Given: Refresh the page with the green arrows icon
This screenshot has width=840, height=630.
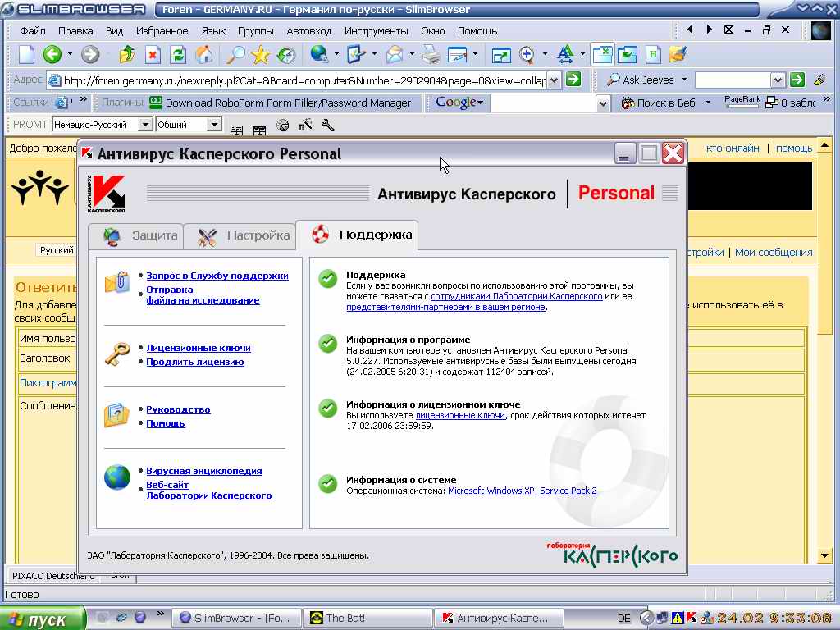Looking at the screenshot, I should pos(178,55).
